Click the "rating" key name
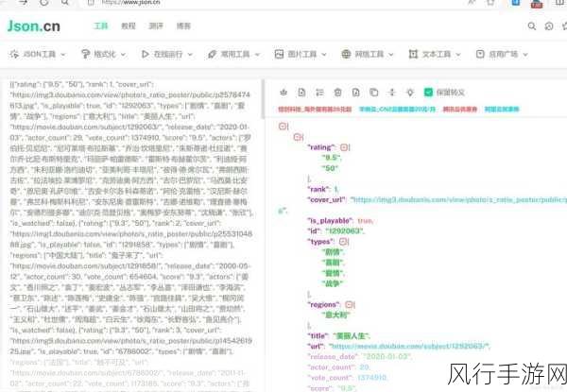 321,147
